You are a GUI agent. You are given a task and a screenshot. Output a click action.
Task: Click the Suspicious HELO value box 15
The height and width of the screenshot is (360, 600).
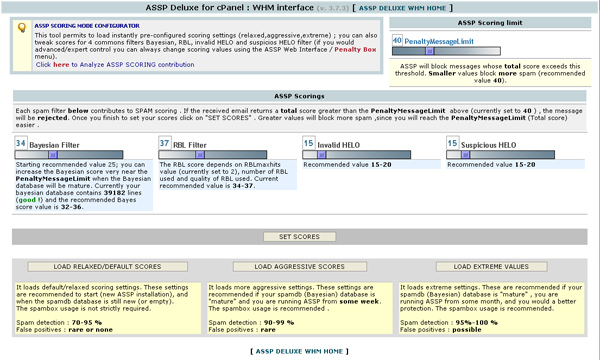(452, 143)
